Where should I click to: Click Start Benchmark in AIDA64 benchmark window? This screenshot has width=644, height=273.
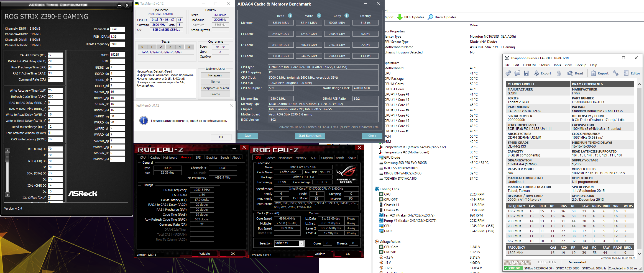(x=310, y=136)
